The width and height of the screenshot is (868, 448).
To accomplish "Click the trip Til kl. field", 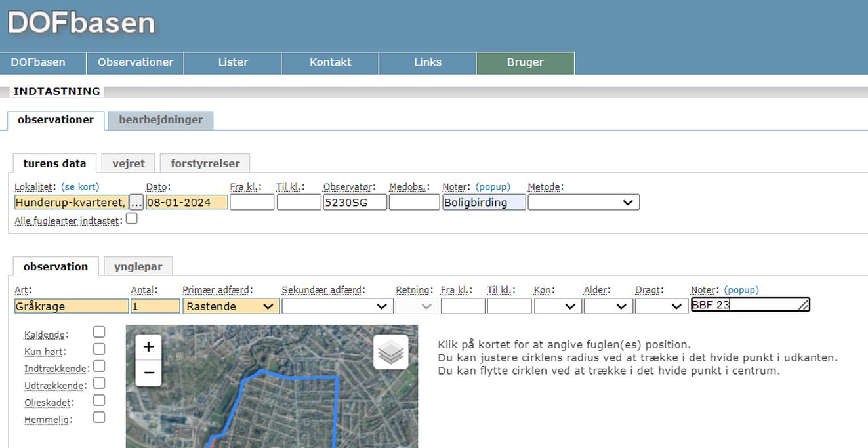I will pos(299,202).
